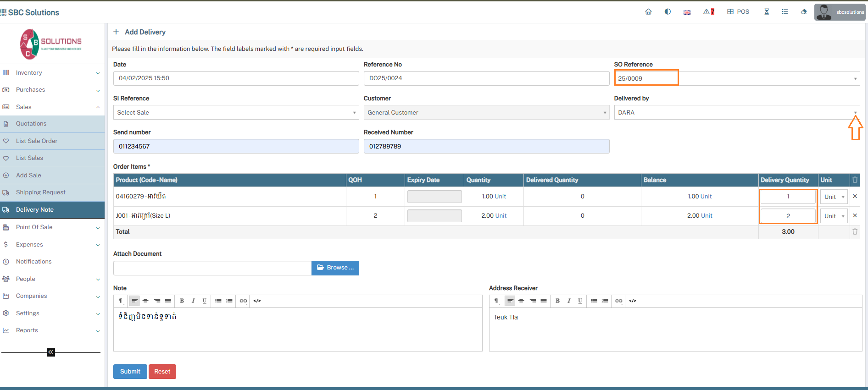The image size is (868, 390).
Task: Remove first product row with X icon
Action: point(855,196)
